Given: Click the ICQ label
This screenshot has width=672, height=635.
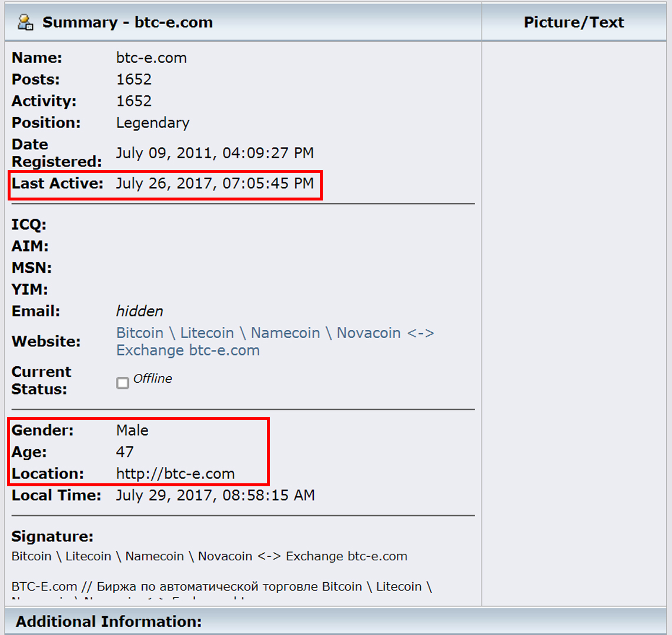Looking at the screenshot, I should tap(29, 225).
